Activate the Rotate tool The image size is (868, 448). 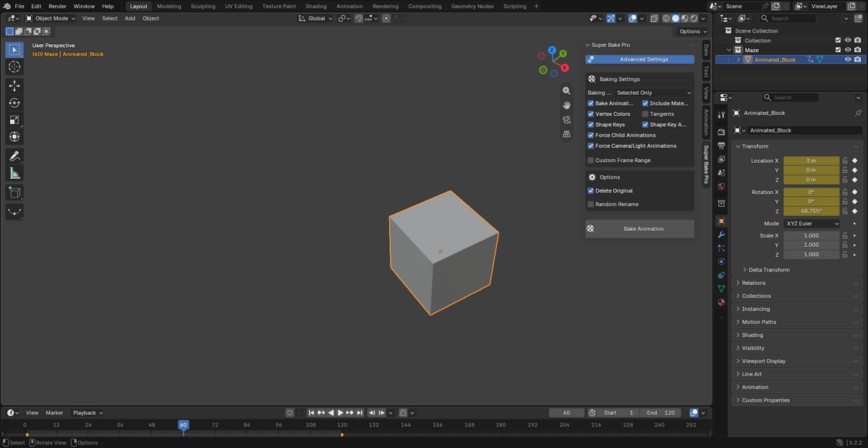tap(14, 103)
